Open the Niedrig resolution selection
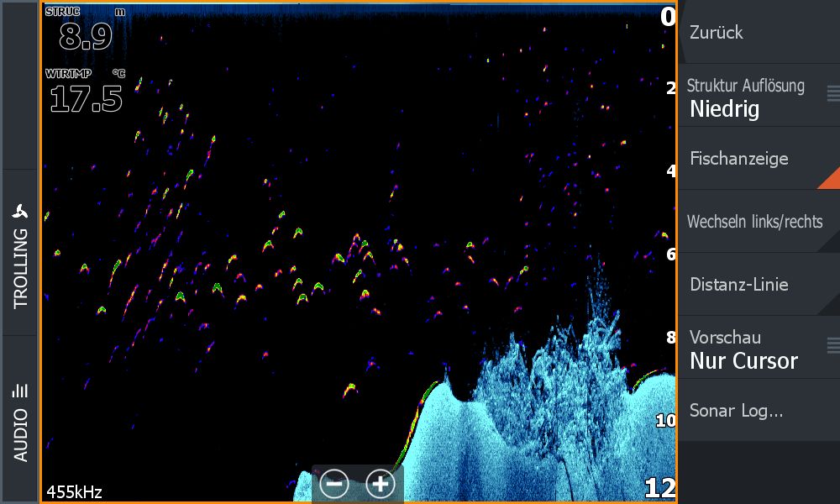Viewport: 840px width, 504px height. (x=724, y=108)
